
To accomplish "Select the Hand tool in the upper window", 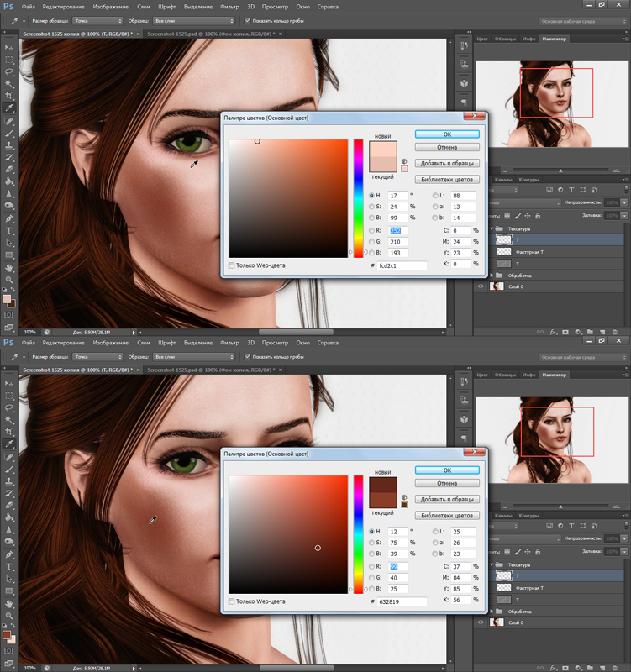I will pos(9,268).
